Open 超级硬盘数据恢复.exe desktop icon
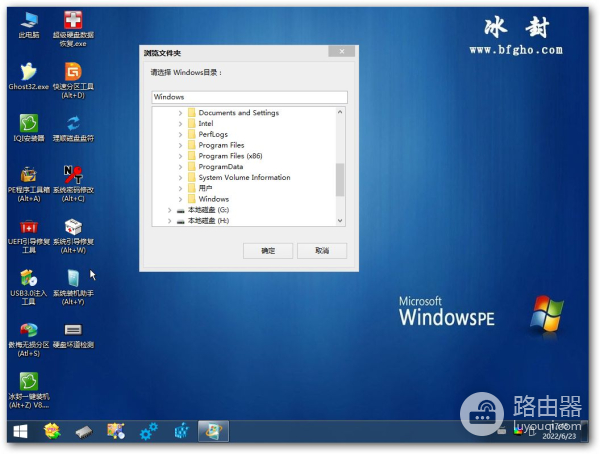600x454 pixels. pyautogui.click(x=73, y=20)
